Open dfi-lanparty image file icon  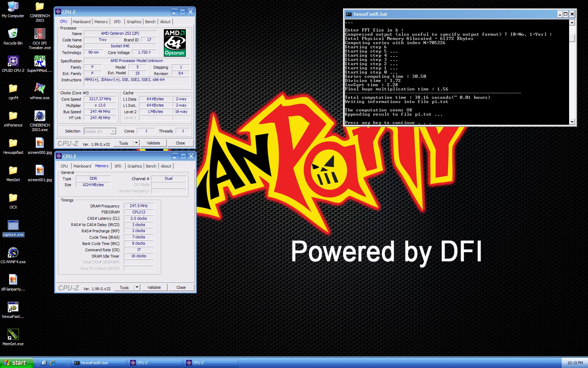click(x=13, y=283)
